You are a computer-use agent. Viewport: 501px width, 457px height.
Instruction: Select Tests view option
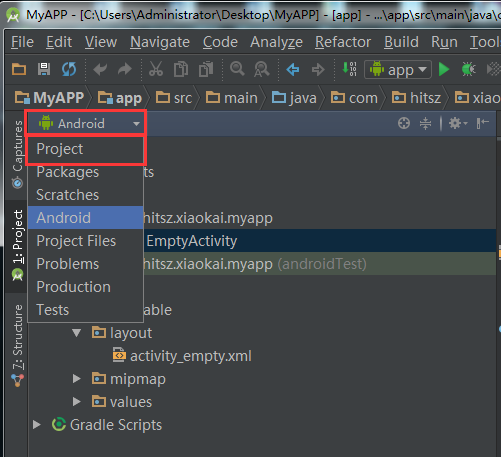click(x=86, y=310)
